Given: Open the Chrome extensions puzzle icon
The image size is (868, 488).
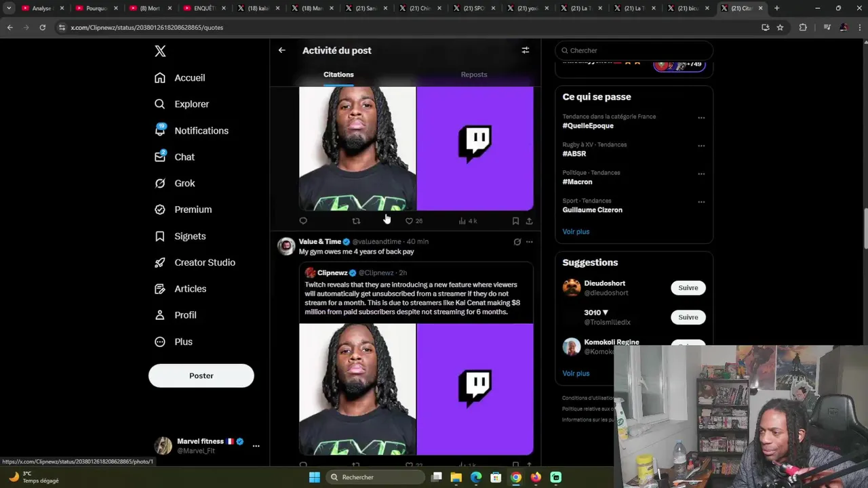Looking at the screenshot, I should [803, 27].
